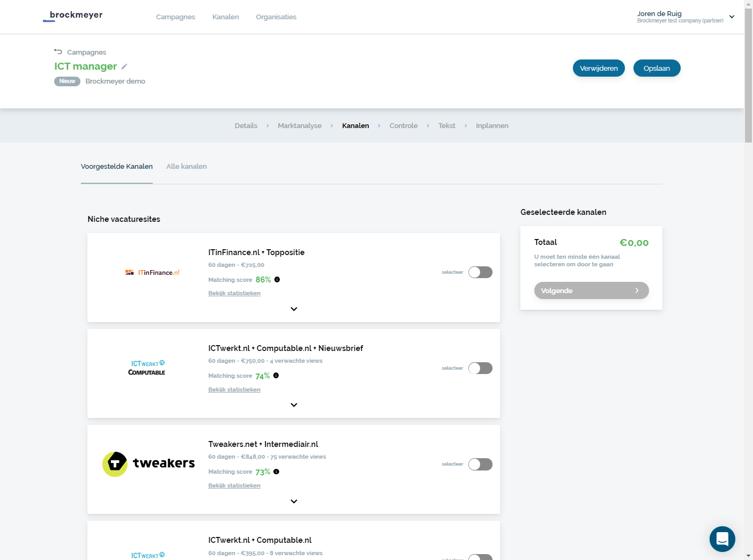Toggle selecteer for ITinFinance.nl + Toppositie
Image resolution: width=753 pixels, height=560 pixels.
[480, 272]
